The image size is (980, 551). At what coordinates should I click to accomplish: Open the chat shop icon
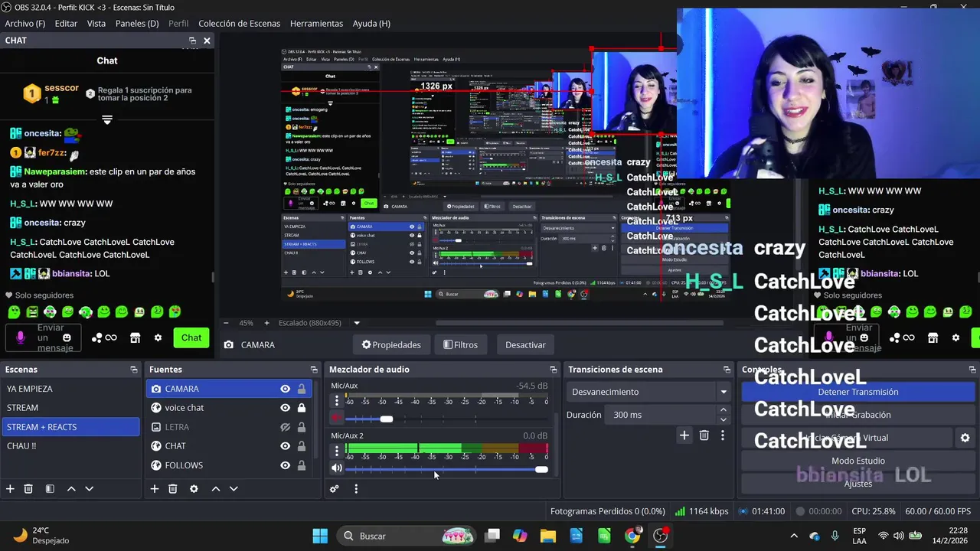[x=135, y=337]
